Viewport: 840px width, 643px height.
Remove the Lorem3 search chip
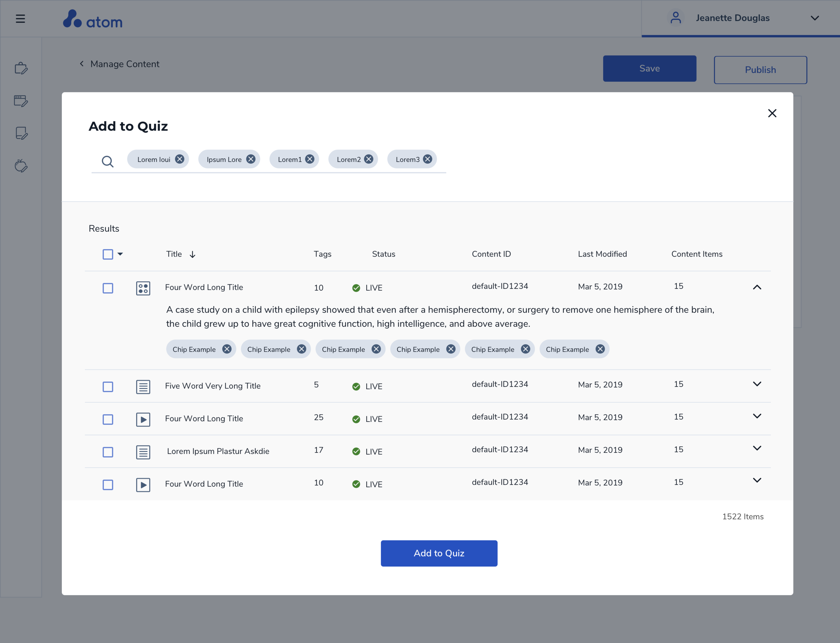coord(428,159)
